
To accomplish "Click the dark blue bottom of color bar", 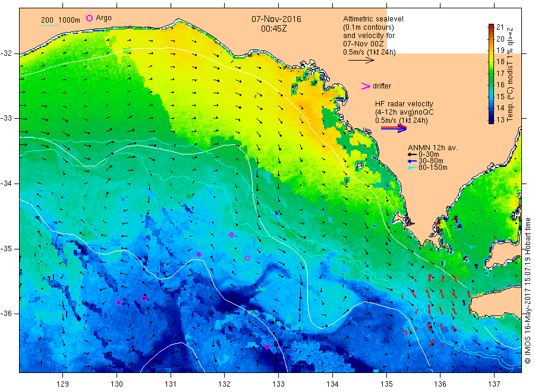I will click(492, 121).
